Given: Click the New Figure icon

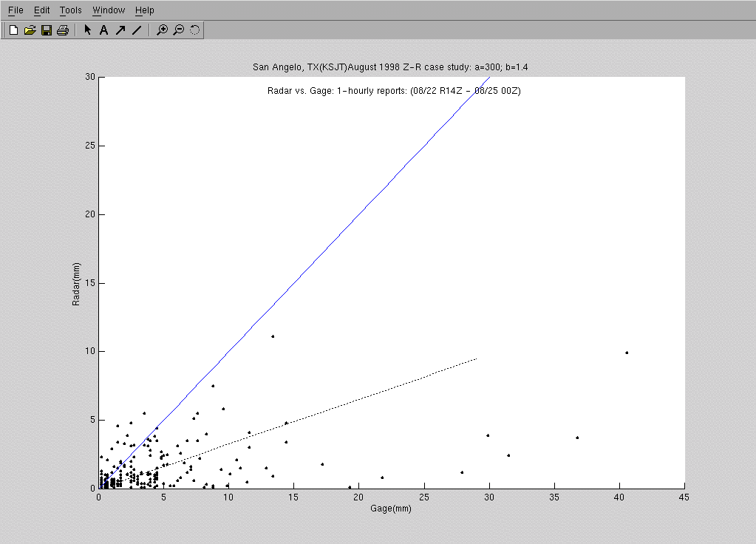Looking at the screenshot, I should pyautogui.click(x=13, y=30).
